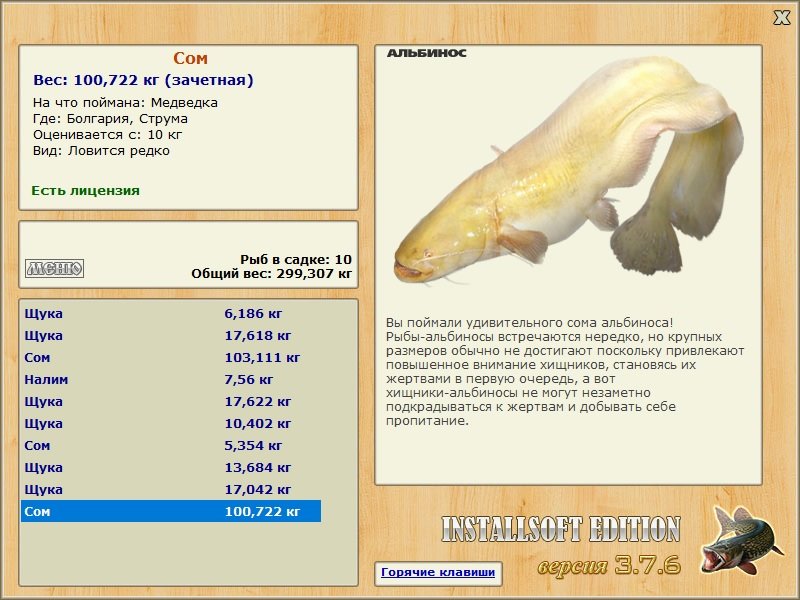Click the orange Сом title
This screenshot has width=800, height=600.
[190, 58]
